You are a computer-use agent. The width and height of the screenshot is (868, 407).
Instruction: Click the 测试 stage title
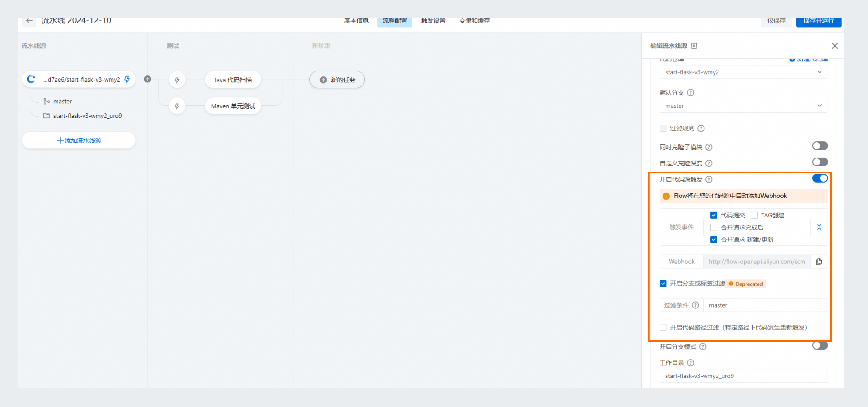173,46
